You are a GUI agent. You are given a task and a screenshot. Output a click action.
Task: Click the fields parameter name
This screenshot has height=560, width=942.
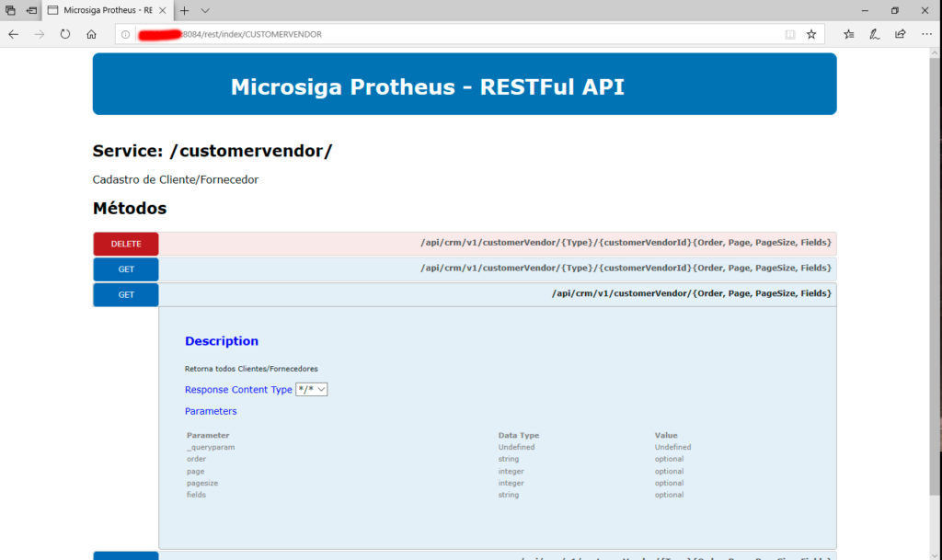click(x=196, y=496)
